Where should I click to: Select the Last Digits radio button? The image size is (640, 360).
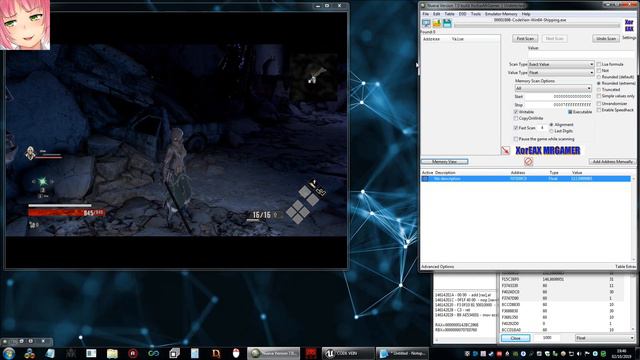pos(551,131)
